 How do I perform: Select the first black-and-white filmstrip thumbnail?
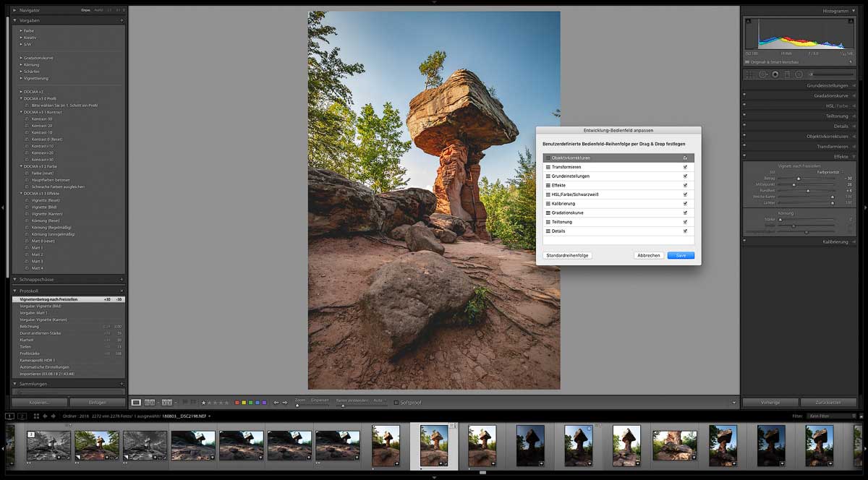coord(48,445)
